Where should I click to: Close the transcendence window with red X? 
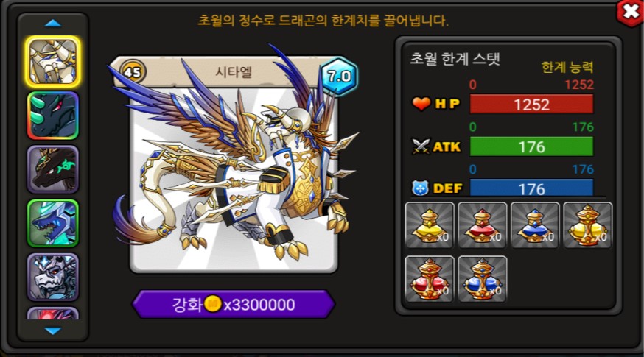(x=631, y=13)
